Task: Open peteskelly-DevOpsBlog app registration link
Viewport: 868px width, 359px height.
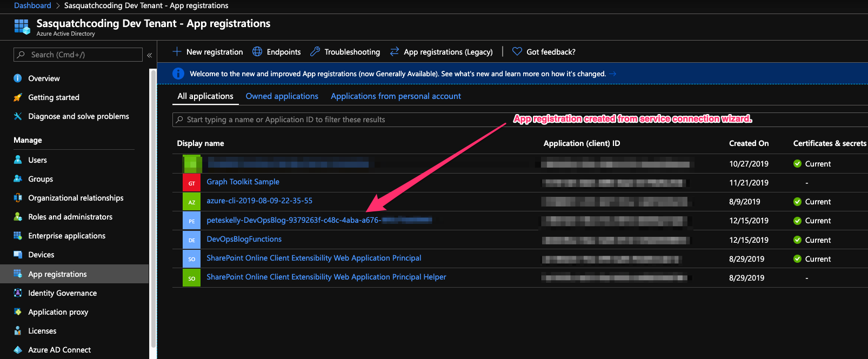Action: pos(319,220)
